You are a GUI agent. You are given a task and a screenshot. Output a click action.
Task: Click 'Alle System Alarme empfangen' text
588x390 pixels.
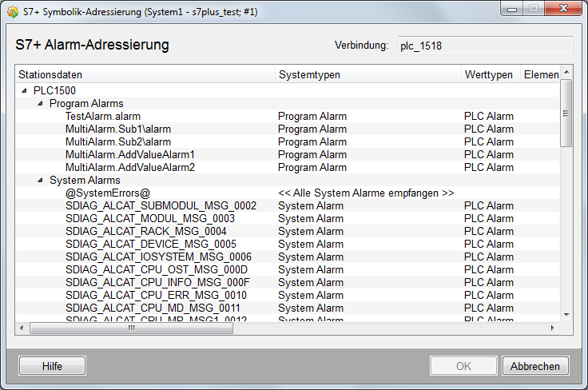(x=366, y=193)
